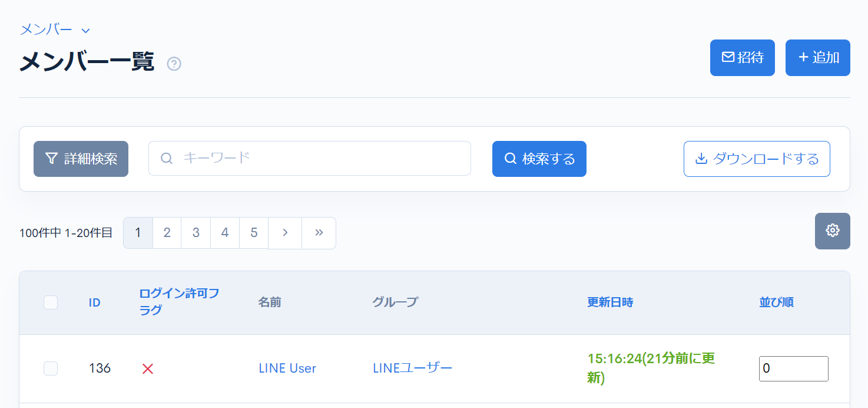Click the 名前 column header
Image resolution: width=868 pixels, height=408 pixels.
[270, 302]
